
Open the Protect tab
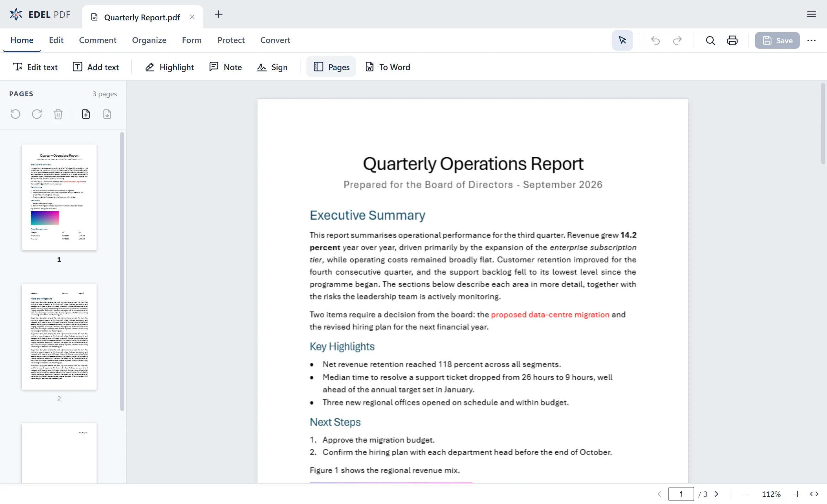click(231, 40)
